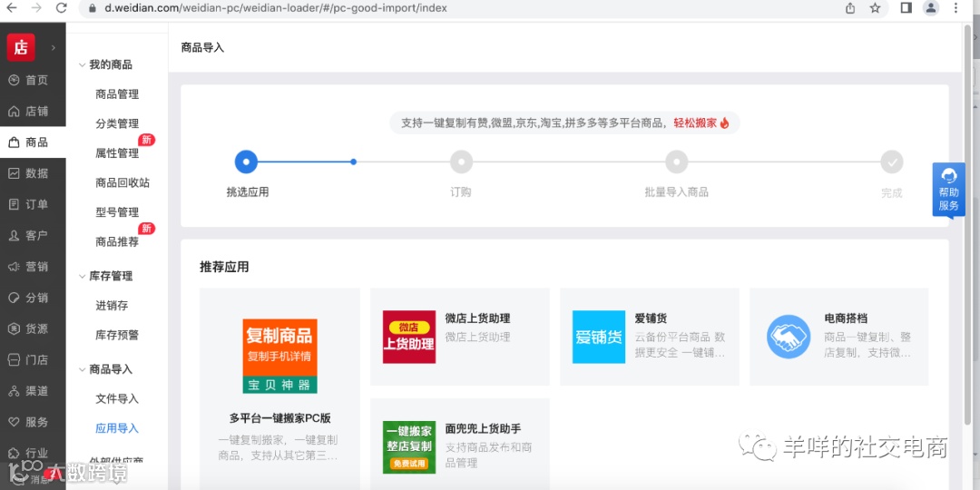Collapse the 库存管理 group
The width and height of the screenshot is (980, 490).
click(x=82, y=276)
